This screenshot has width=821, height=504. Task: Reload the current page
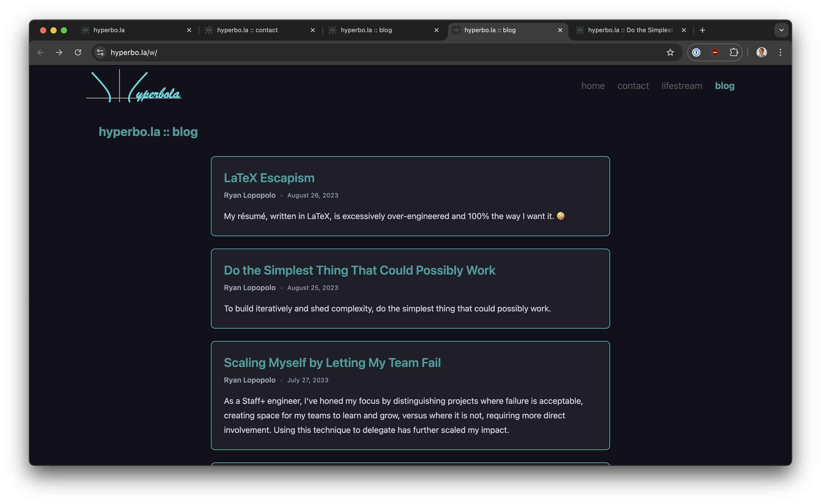point(78,52)
